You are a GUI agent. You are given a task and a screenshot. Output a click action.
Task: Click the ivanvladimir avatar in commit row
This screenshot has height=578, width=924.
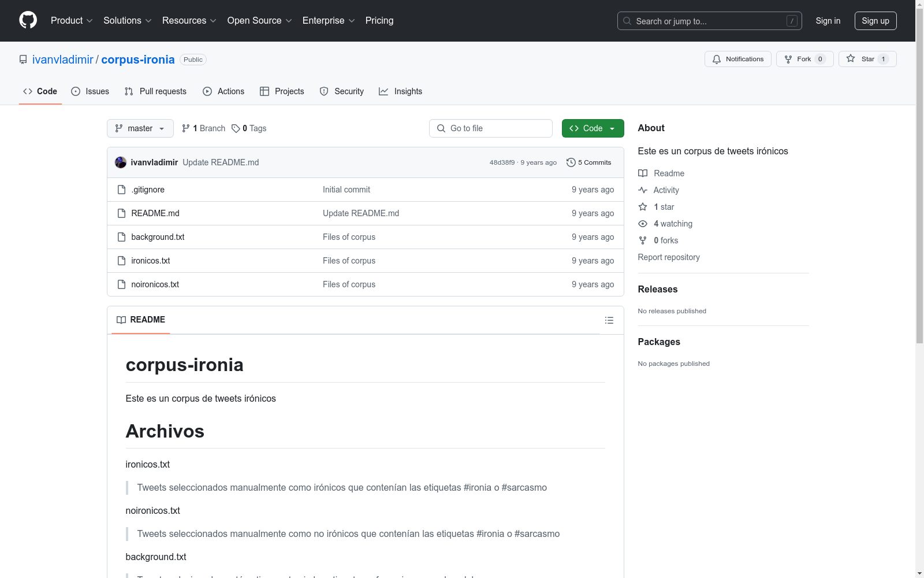click(121, 162)
